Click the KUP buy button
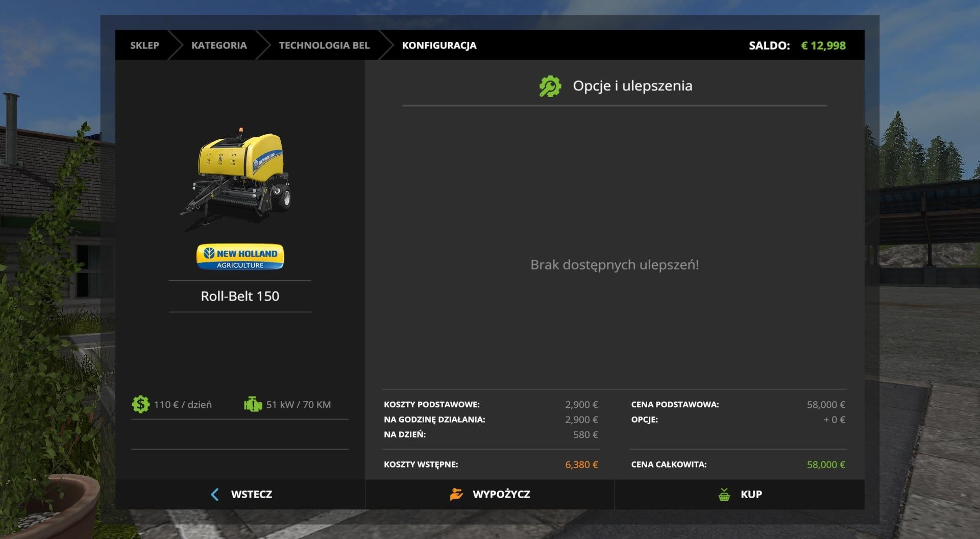This screenshot has height=539, width=980. tap(740, 494)
